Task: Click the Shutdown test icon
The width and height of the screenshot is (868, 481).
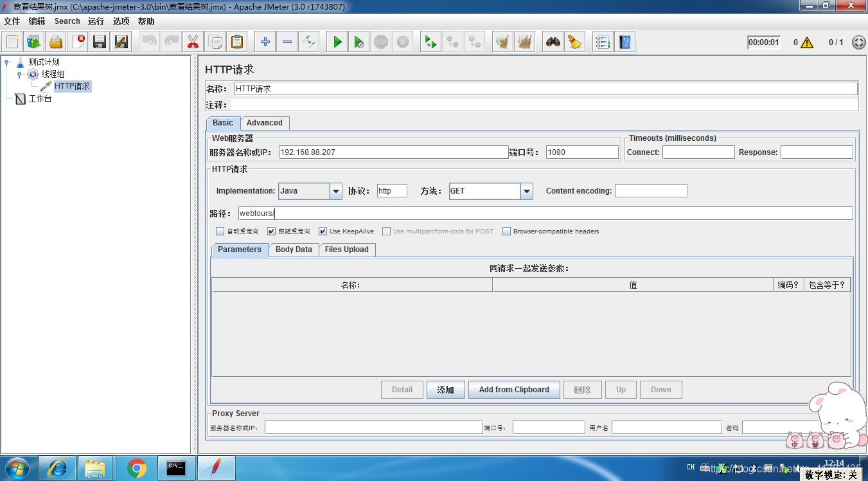Action: (x=403, y=42)
